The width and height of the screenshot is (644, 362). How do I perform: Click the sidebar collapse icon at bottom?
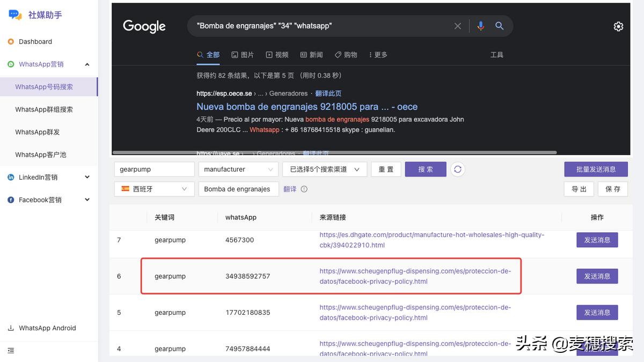coord(11,351)
